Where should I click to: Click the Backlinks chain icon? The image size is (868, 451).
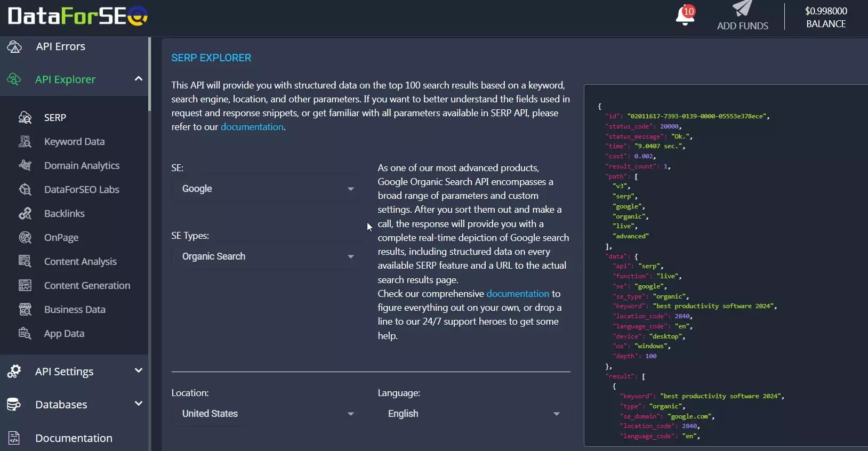coord(25,214)
